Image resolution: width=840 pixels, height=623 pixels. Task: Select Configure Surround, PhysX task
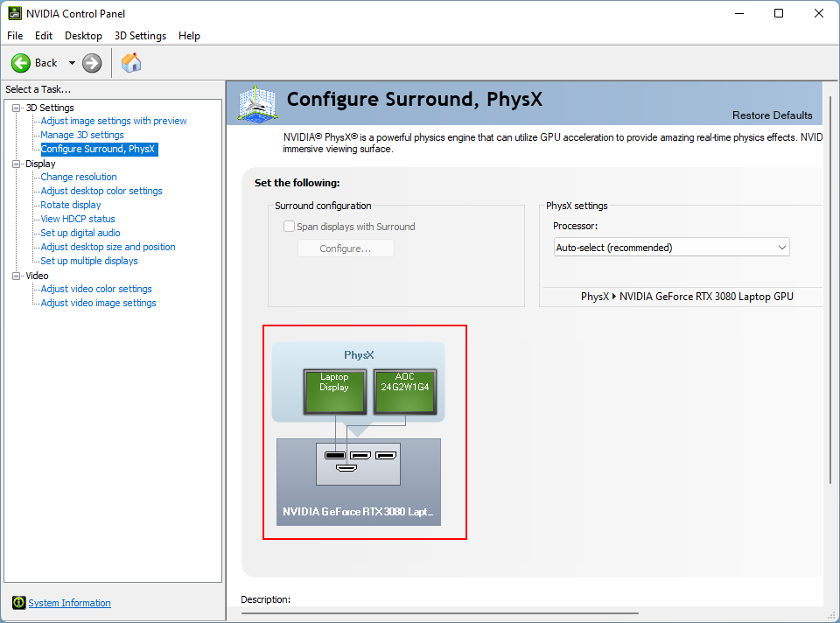click(x=99, y=149)
